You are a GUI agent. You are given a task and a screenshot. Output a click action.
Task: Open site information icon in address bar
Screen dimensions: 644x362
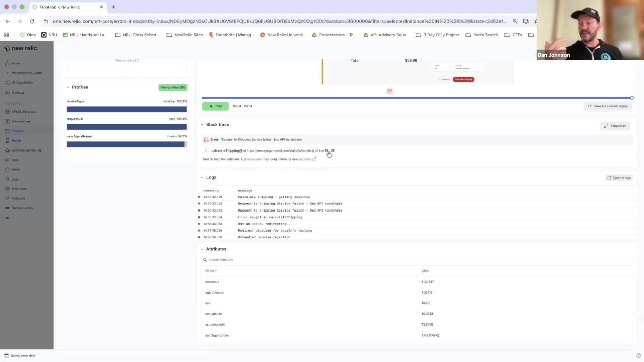pos(46,21)
